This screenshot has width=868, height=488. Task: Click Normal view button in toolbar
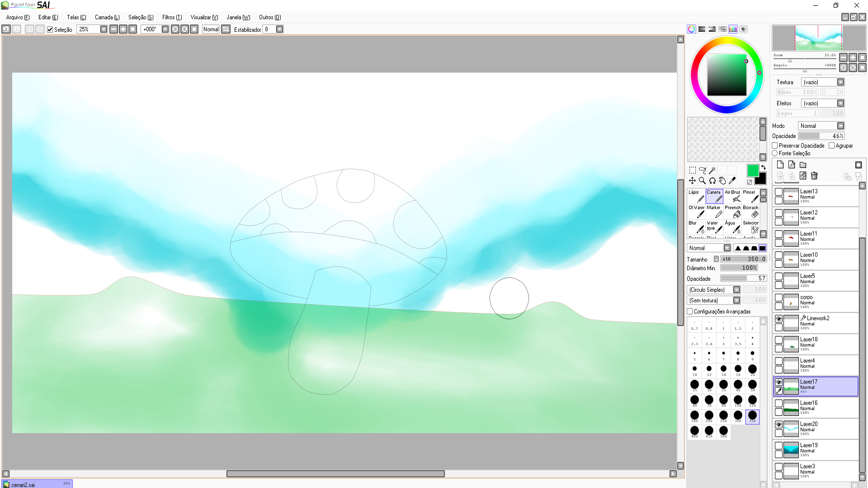tap(211, 29)
